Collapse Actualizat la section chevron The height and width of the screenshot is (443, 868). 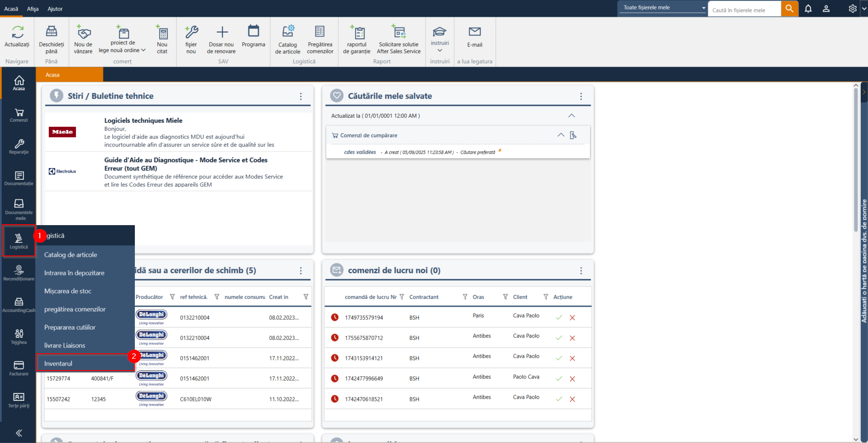click(x=572, y=116)
